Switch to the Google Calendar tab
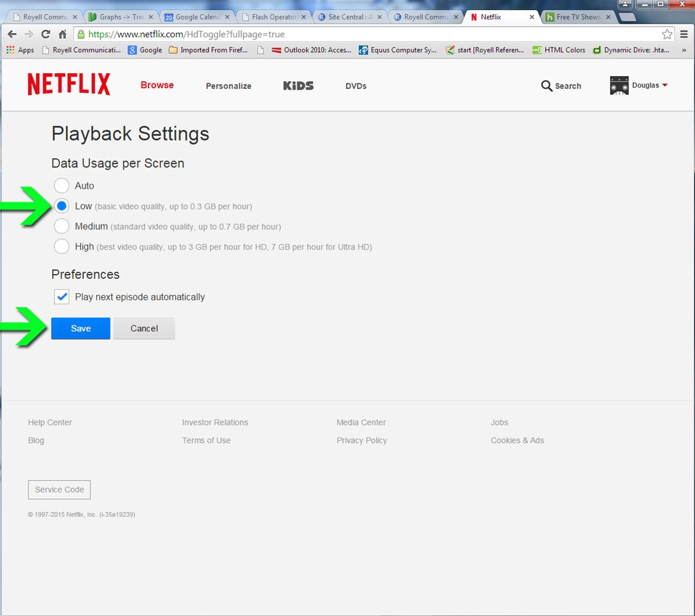The image size is (695, 616). [x=192, y=17]
